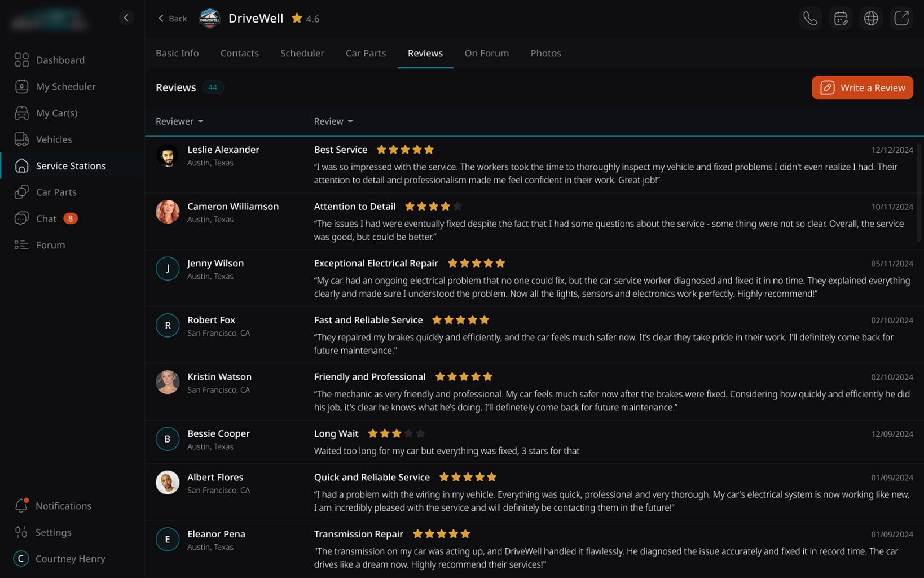Click the globe website icon

coord(871,19)
